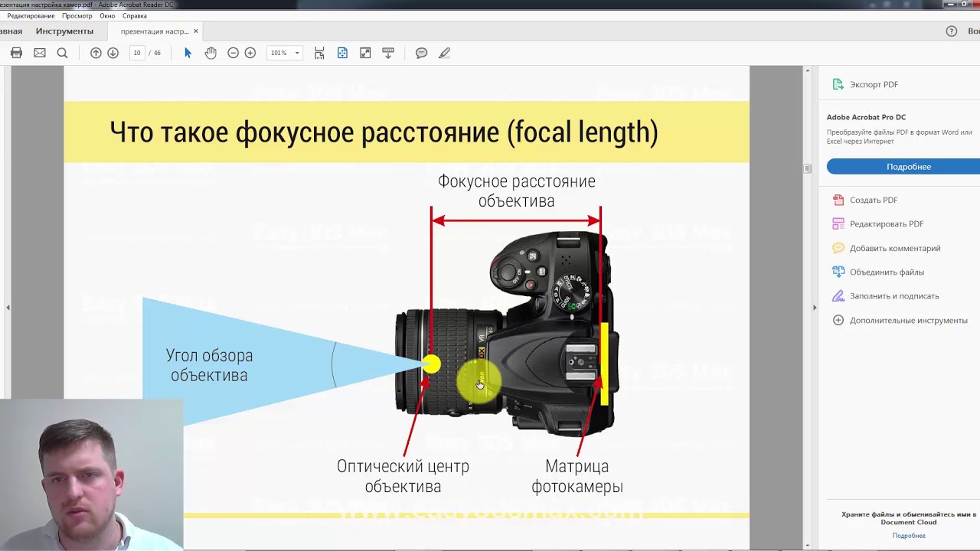
Task: Open Заполнить и подписать tool
Action: (885, 295)
